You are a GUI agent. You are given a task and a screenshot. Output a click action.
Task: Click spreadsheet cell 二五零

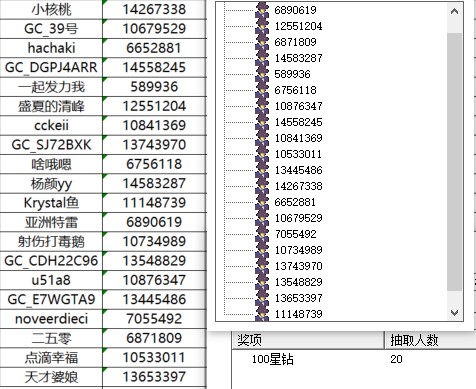tap(51, 338)
